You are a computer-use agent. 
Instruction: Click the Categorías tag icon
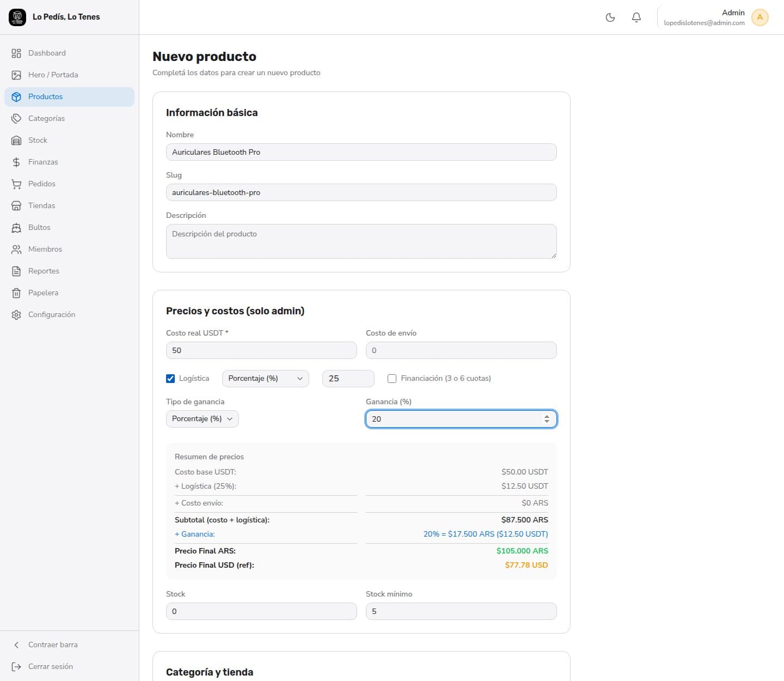tap(16, 119)
